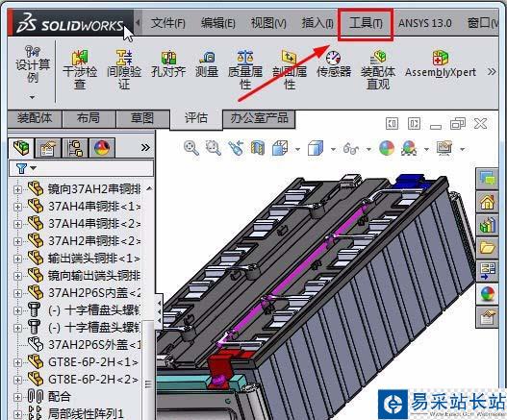Select 输出端头铜排<1> in the tree
Viewport: 507px width, 420px height.
(x=93, y=259)
